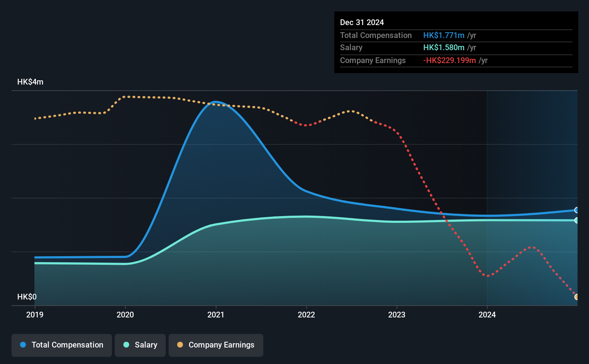Toggle the Total Compensation legend button
Viewport: 589px width, 364px height.
tap(62, 345)
